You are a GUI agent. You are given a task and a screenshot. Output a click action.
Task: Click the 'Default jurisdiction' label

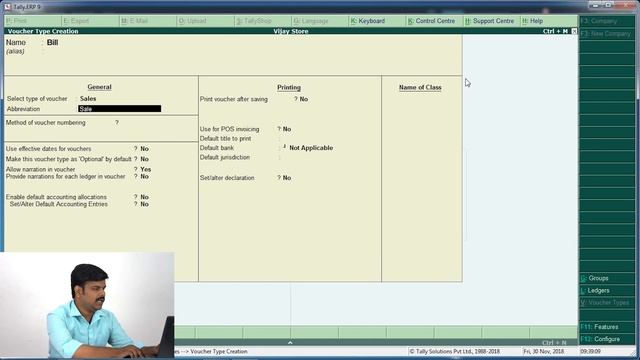[224, 157]
